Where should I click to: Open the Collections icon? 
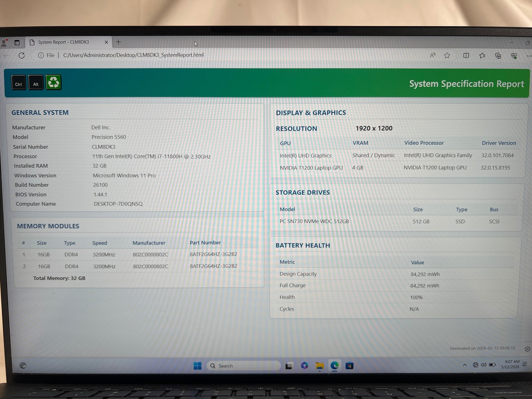[498, 56]
